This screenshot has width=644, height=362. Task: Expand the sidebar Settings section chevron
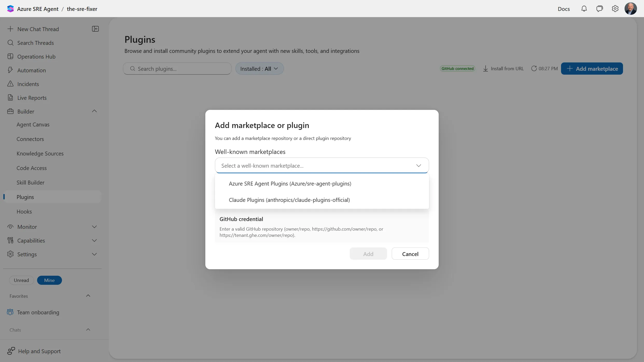[94, 254]
